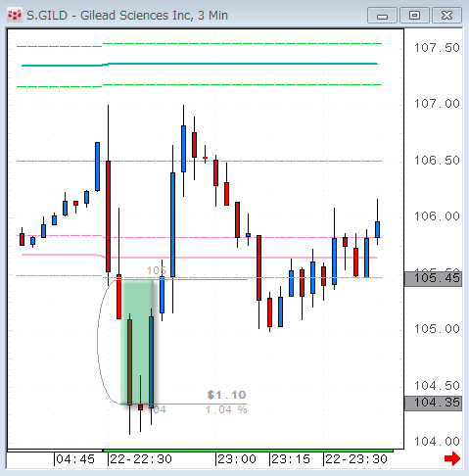Click the 1.04 % measurement label
Screen dimensions: 469x476
(226, 409)
